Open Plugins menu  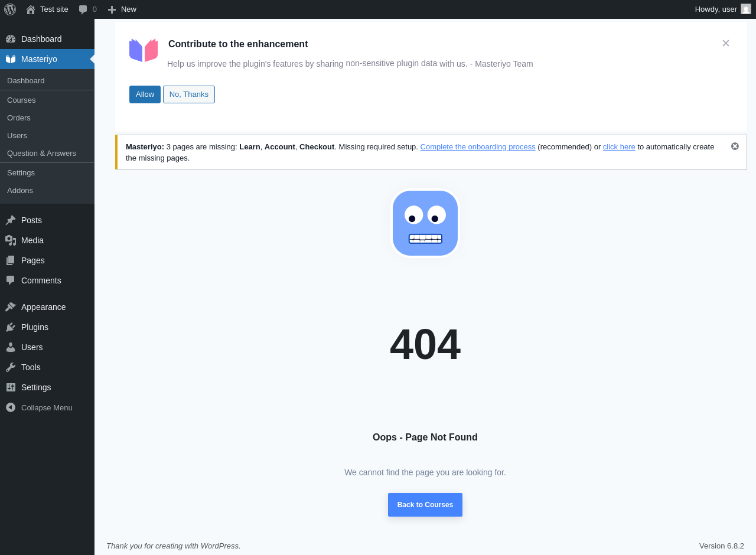(x=47, y=327)
